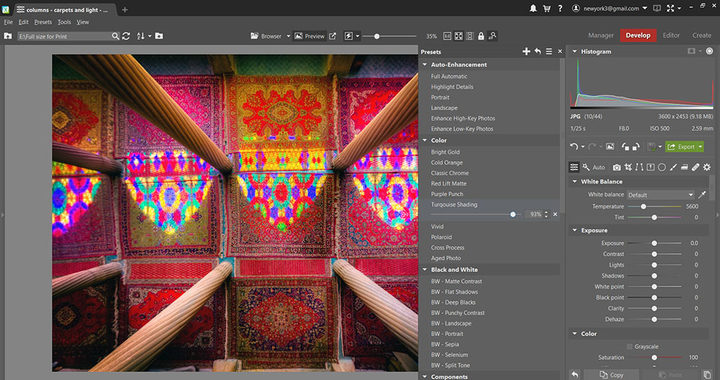Select the crop tool icon
720x380 pixels.
[x=628, y=168]
